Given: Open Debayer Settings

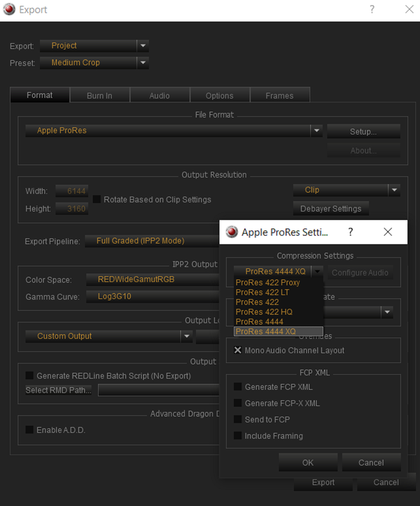Looking at the screenshot, I should pyautogui.click(x=331, y=209).
